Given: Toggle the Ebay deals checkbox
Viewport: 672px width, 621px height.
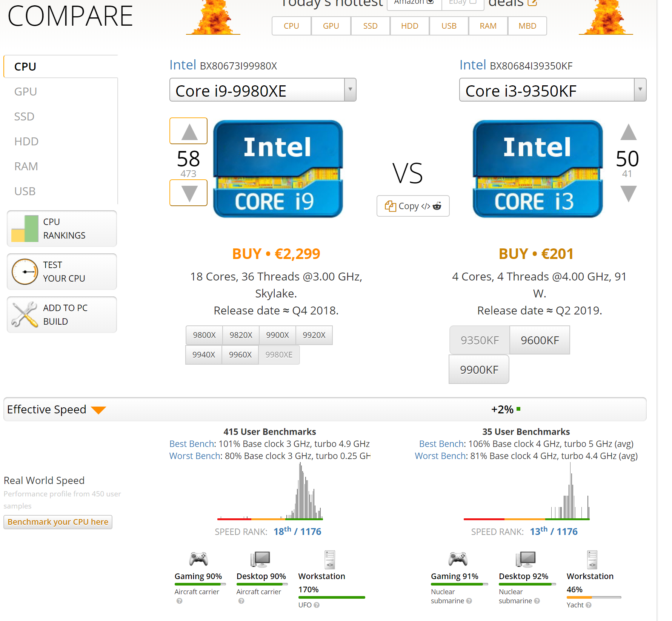Looking at the screenshot, I should click(x=472, y=2).
